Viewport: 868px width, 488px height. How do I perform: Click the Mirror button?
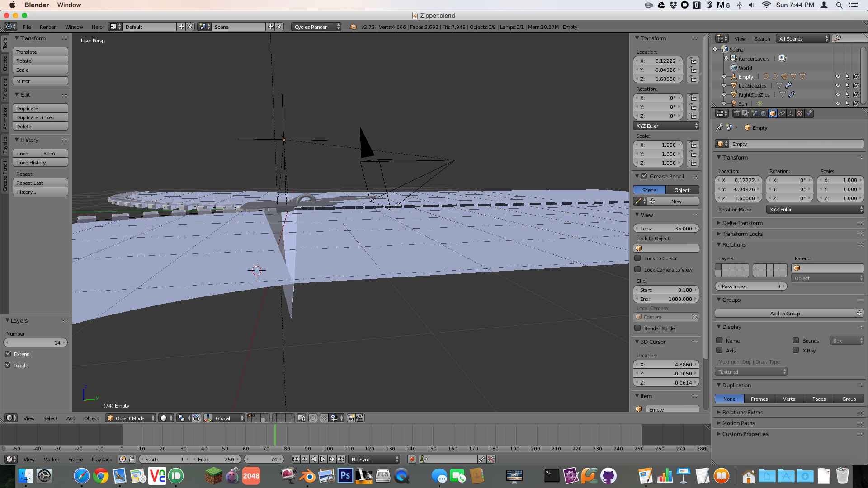40,81
